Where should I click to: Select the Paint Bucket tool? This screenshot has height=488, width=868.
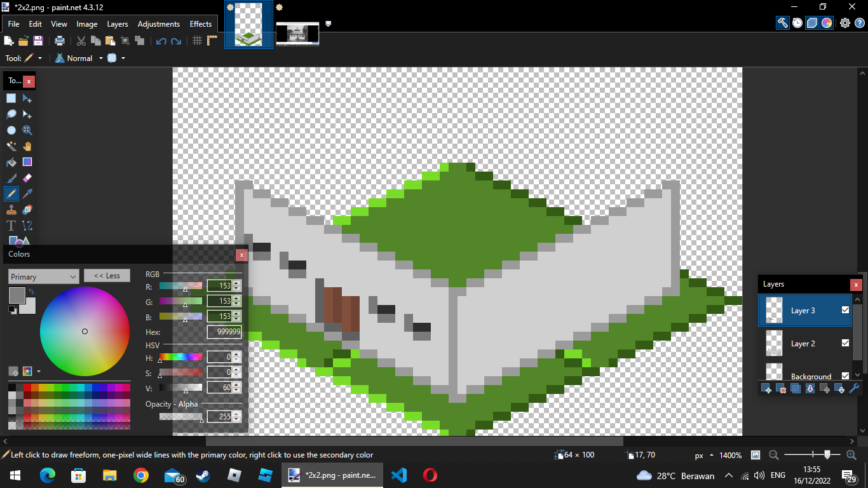tap(11, 162)
